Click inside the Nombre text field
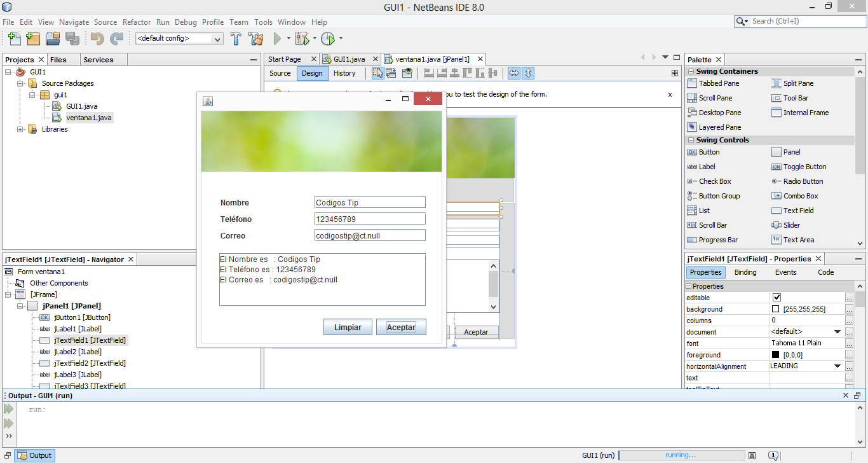This screenshot has height=463, width=868. click(x=370, y=202)
